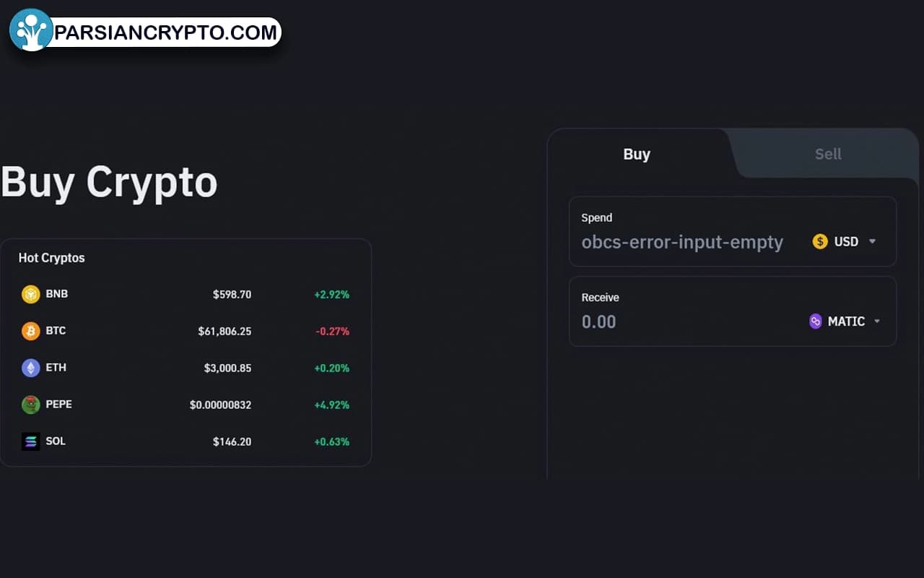This screenshot has height=578, width=924.
Task: Click the ETH Ethereum icon
Action: point(30,368)
